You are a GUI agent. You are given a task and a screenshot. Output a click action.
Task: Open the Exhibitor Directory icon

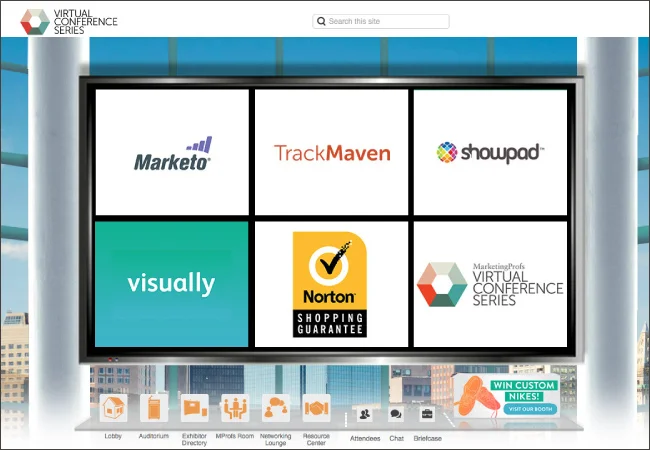pos(194,408)
